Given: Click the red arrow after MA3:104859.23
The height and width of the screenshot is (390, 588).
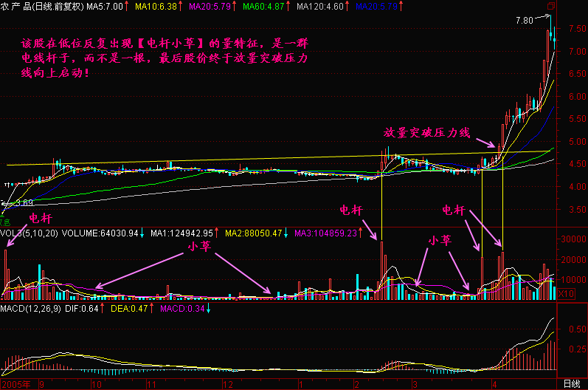Looking at the screenshot, I should pos(364,233).
